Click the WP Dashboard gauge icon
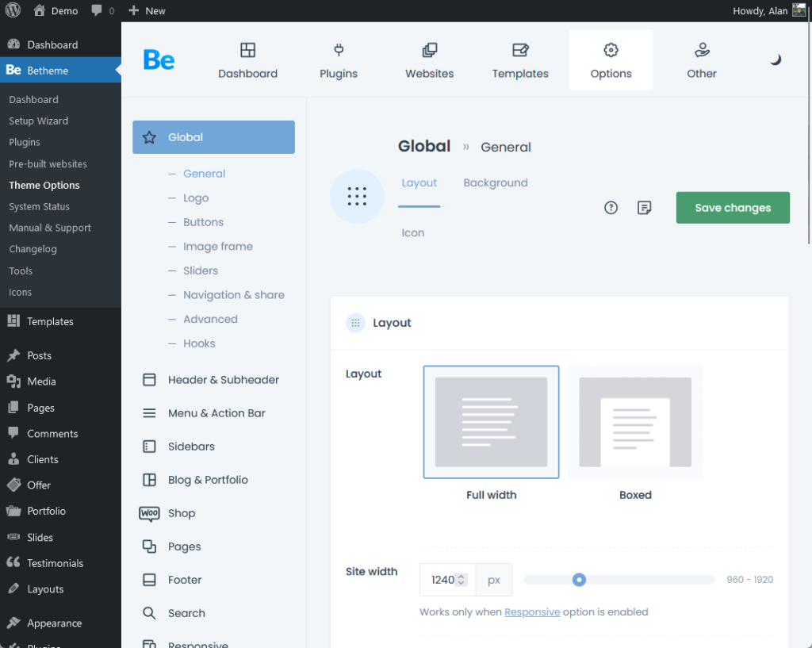 pyautogui.click(x=13, y=44)
